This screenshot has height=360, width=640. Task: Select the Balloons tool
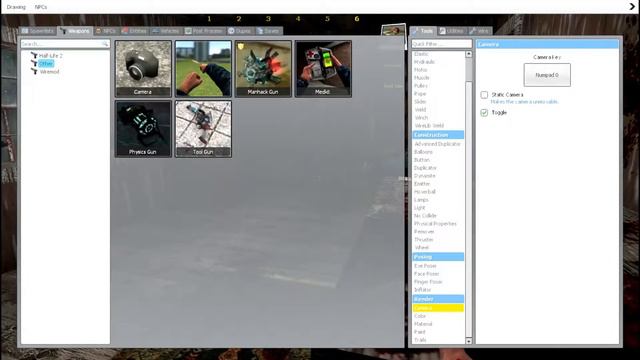[423, 152]
